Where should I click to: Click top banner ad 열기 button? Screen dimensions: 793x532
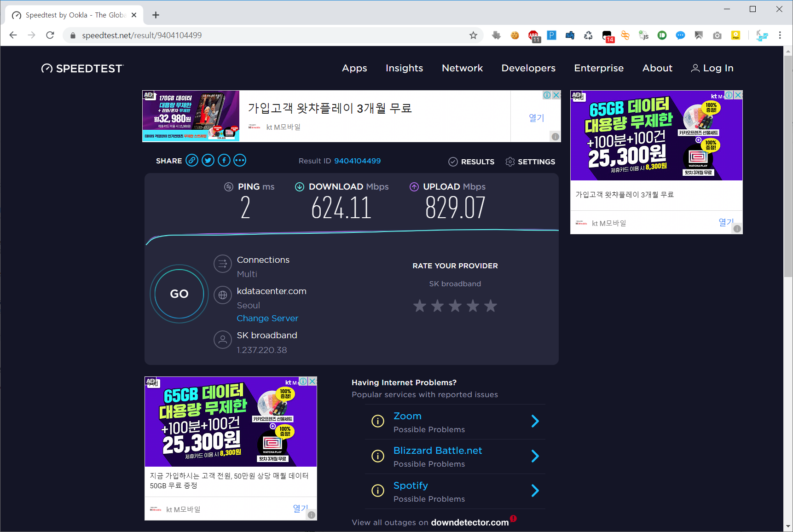[536, 118]
